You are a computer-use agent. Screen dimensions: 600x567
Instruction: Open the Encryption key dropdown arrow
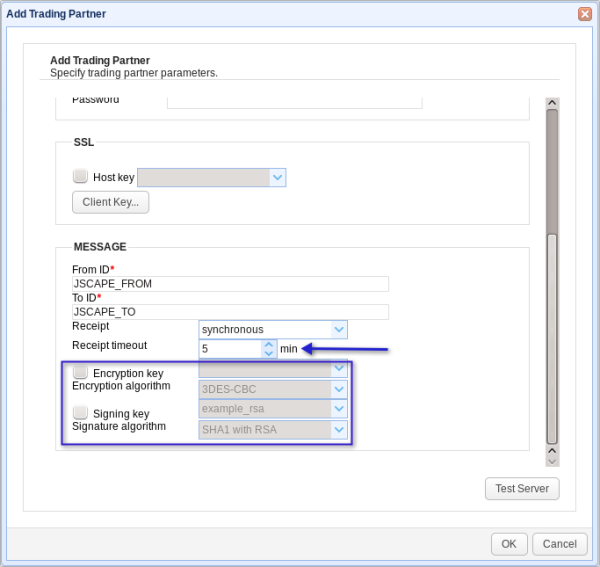coord(339,369)
